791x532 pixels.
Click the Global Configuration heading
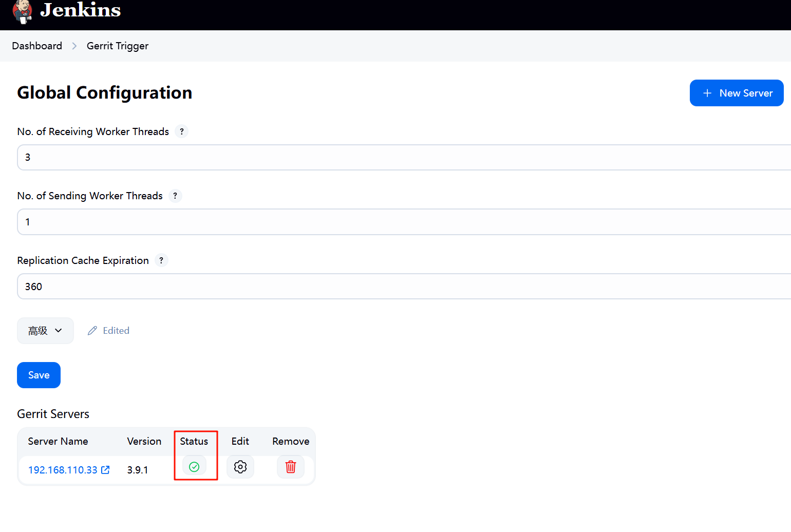click(105, 92)
